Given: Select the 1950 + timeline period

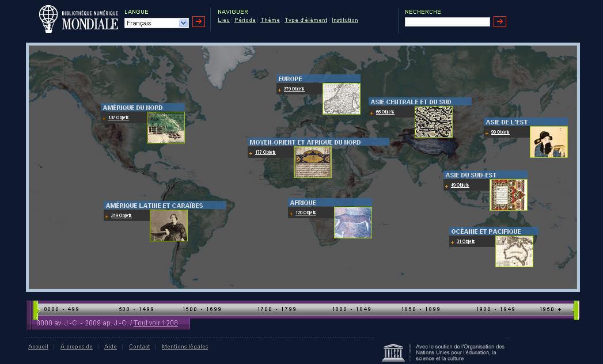Looking at the screenshot, I should (x=551, y=309).
